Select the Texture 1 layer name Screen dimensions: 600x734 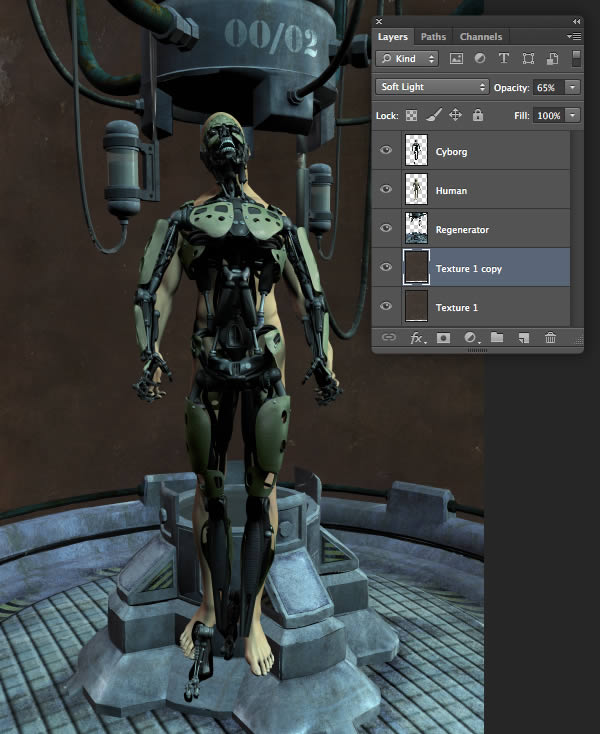[456, 308]
